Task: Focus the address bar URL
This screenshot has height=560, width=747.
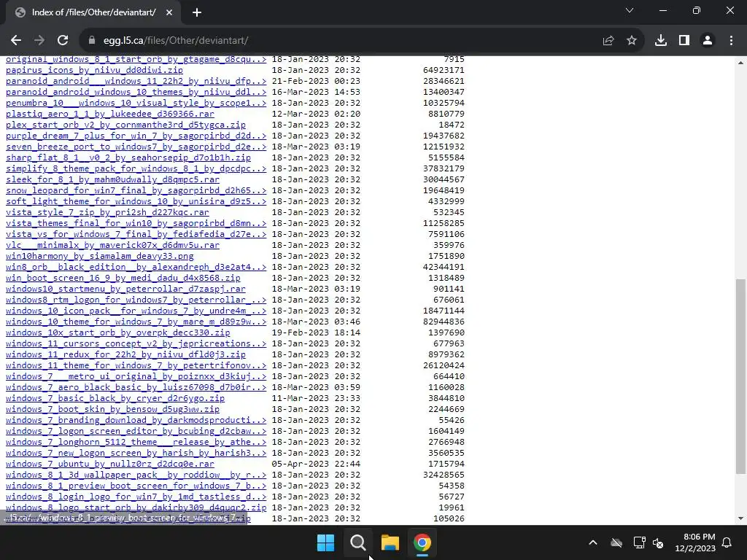Action: 176,41
